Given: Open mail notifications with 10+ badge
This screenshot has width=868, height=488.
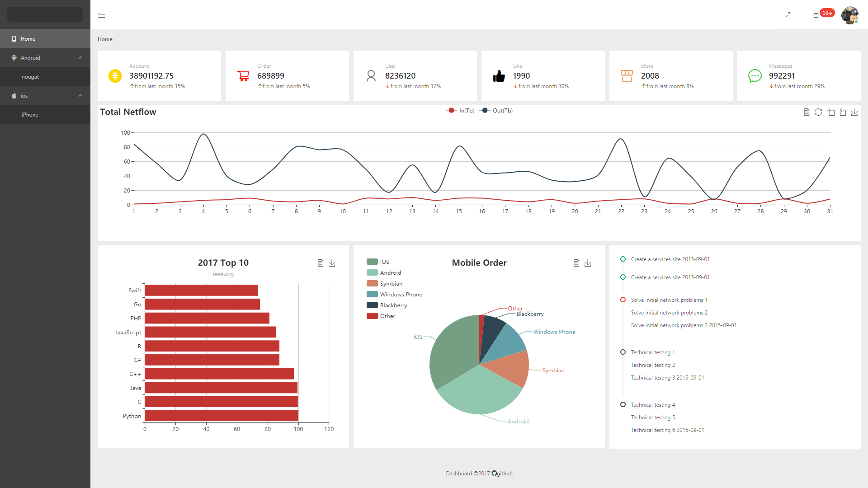Looking at the screenshot, I should click(x=816, y=15).
